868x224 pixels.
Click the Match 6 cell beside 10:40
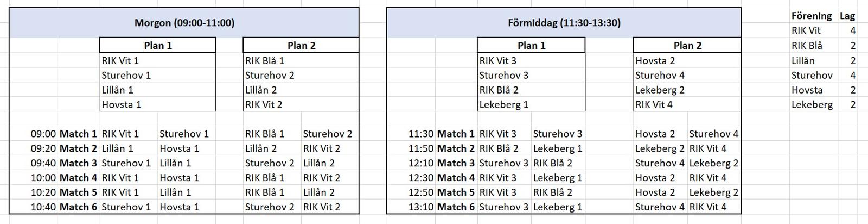(78, 207)
